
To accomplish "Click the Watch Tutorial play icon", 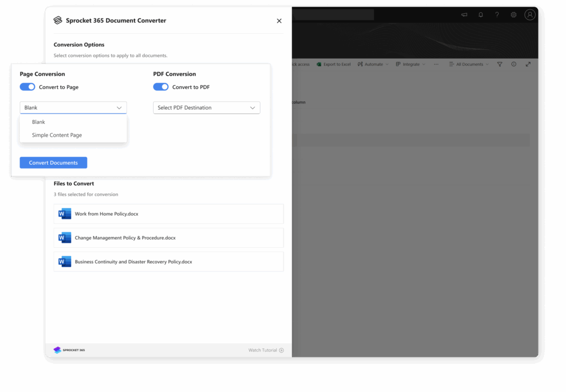I will coord(281,350).
